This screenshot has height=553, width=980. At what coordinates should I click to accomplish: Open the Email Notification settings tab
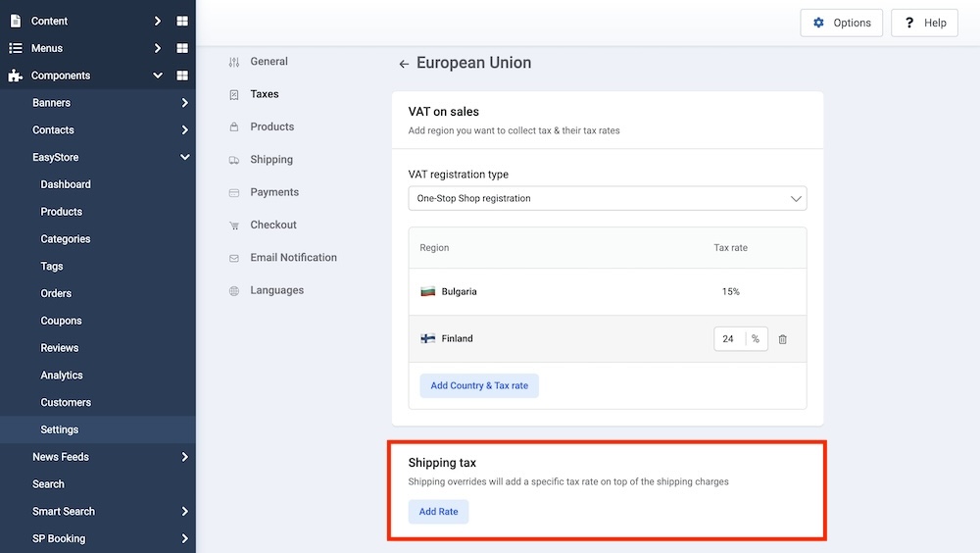tap(293, 258)
